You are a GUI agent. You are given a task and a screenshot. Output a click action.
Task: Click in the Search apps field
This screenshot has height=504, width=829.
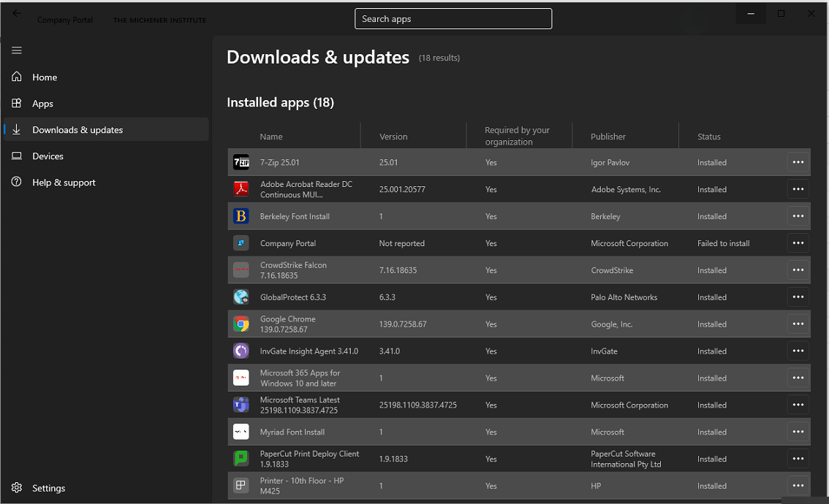click(x=453, y=19)
